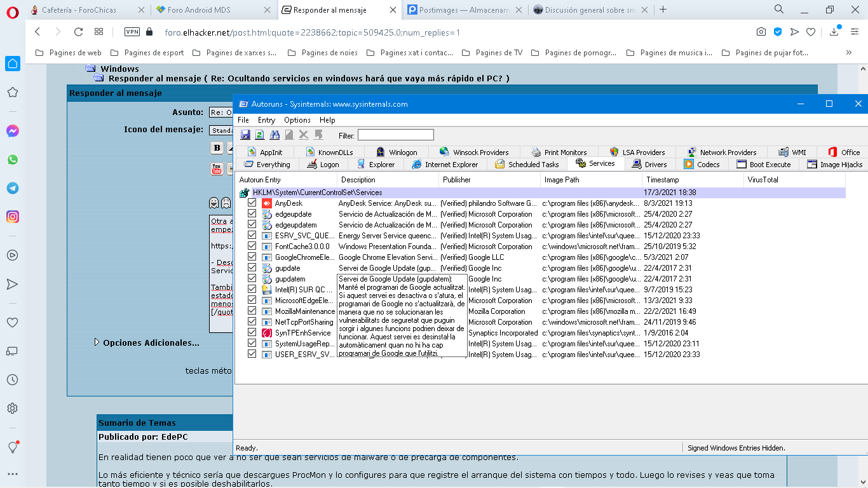Sort by the Timestamp column header
The height and width of the screenshot is (488, 868).
pos(693,180)
